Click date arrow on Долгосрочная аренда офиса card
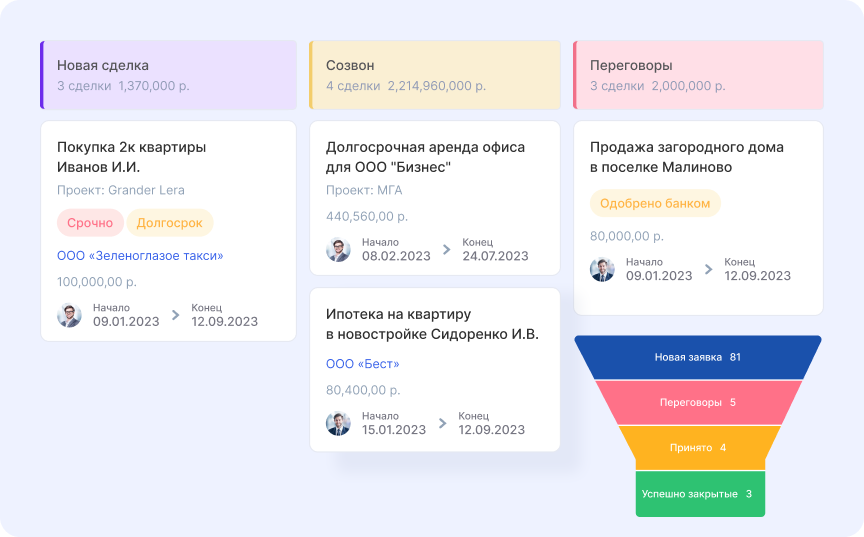864x537 pixels. click(445, 249)
